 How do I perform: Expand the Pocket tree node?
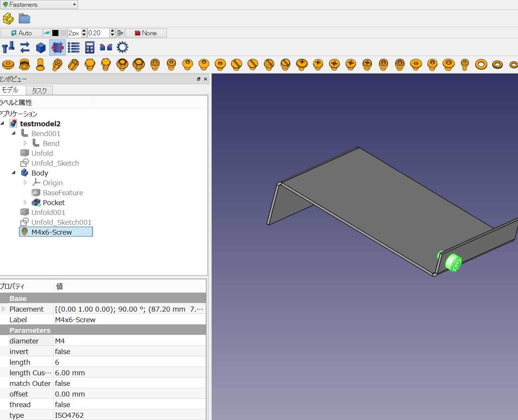[x=25, y=202]
